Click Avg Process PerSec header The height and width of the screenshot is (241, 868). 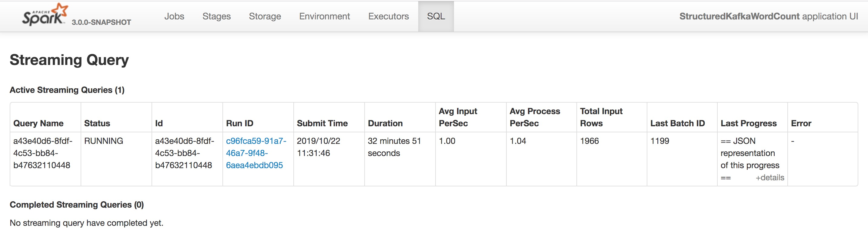(x=535, y=117)
